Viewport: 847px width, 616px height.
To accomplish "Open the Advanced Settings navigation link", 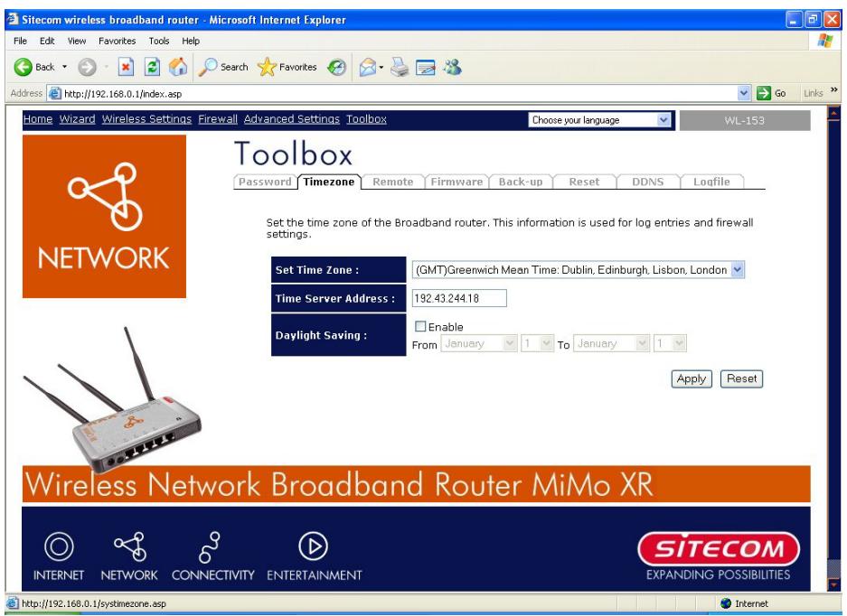I will 292,119.
